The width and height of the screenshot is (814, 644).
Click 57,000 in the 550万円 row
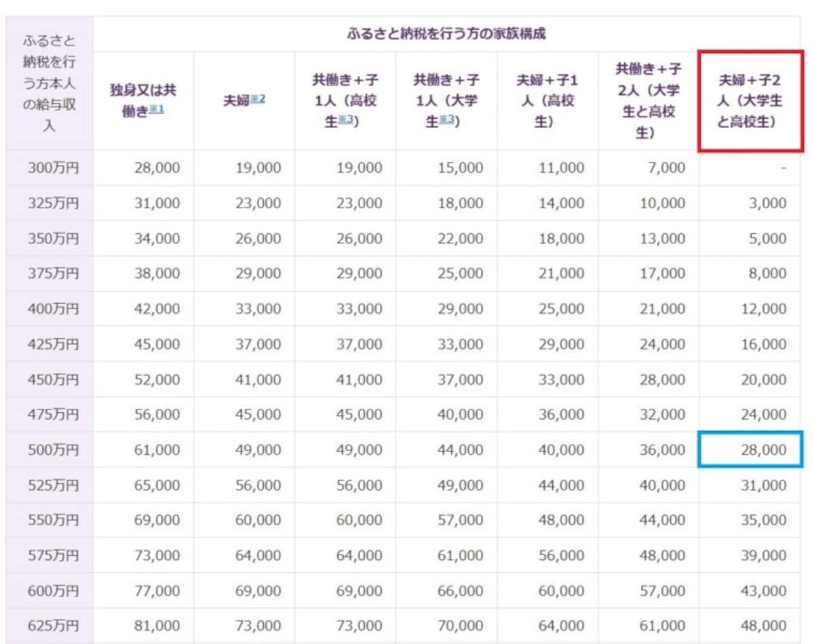460,521
